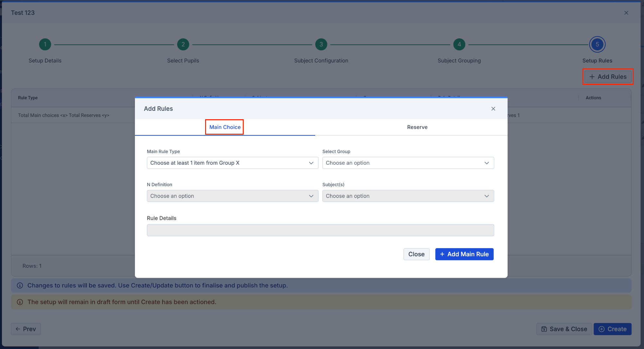Close the Test 123 setup window
Viewport: 644px width, 349px height.
(x=626, y=13)
